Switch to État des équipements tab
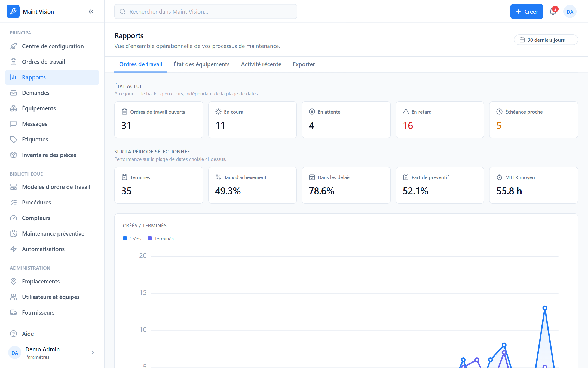Image resolution: width=588 pixels, height=368 pixels. tap(201, 64)
